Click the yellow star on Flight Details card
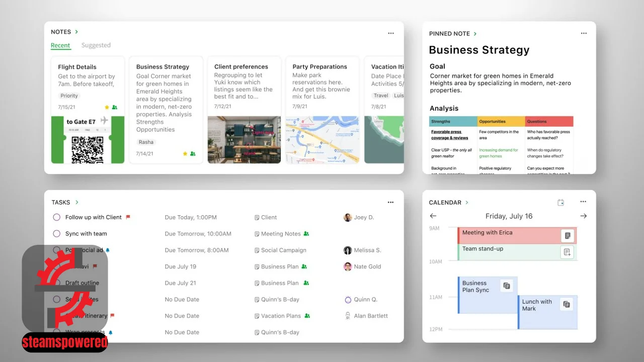The image size is (644, 362). (107, 107)
